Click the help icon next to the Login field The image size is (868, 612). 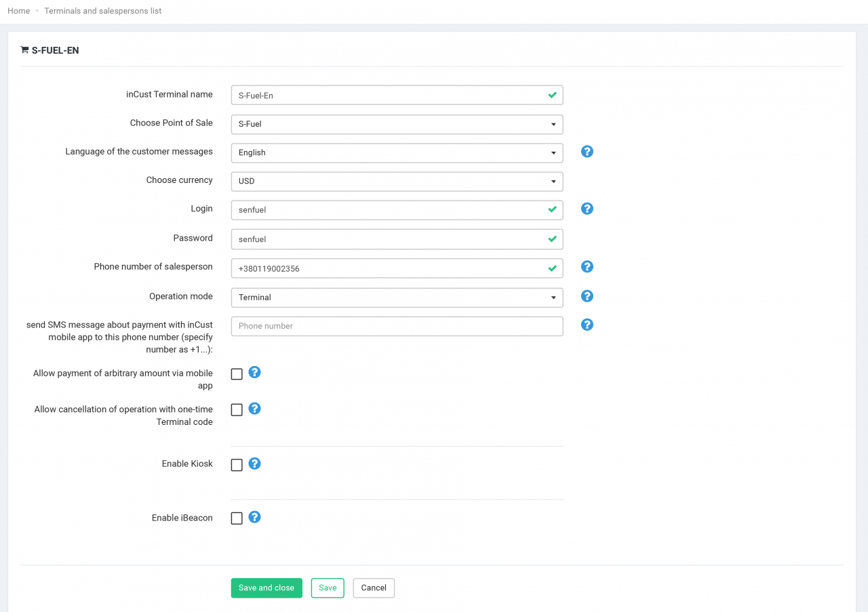586,209
